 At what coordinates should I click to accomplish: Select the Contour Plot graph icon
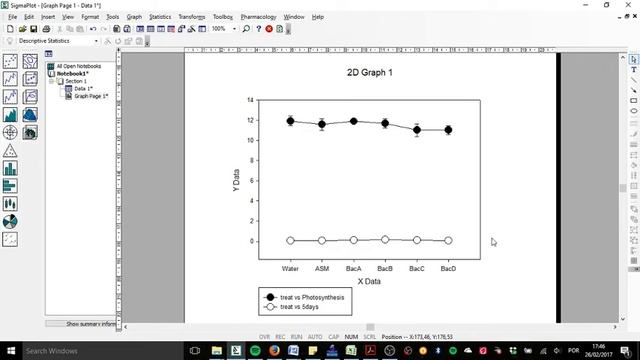(30, 61)
